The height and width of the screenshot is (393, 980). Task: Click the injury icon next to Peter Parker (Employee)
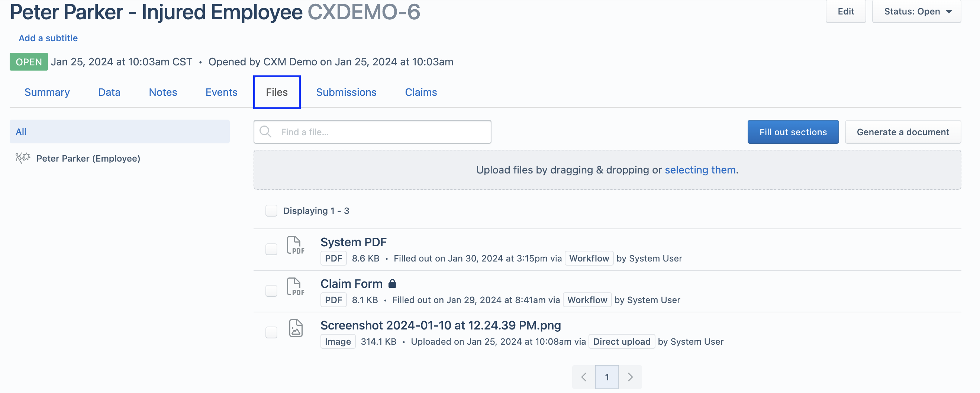tap(23, 158)
